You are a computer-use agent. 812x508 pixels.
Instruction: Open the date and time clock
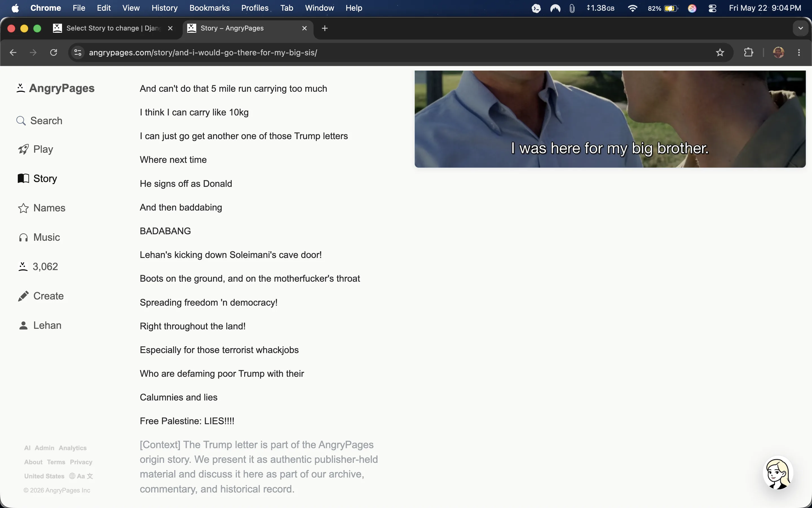[x=765, y=8]
